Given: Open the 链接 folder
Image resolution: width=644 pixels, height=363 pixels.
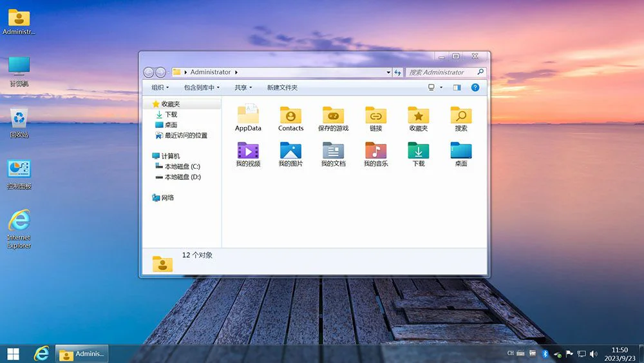Looking at the screenshot, I should [x=376, y=119].
